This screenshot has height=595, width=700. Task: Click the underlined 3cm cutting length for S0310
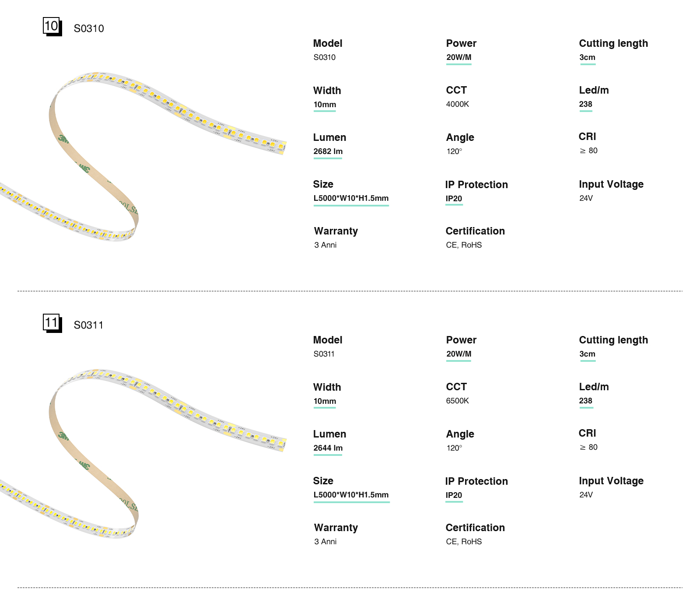click(x=587, y=57)
